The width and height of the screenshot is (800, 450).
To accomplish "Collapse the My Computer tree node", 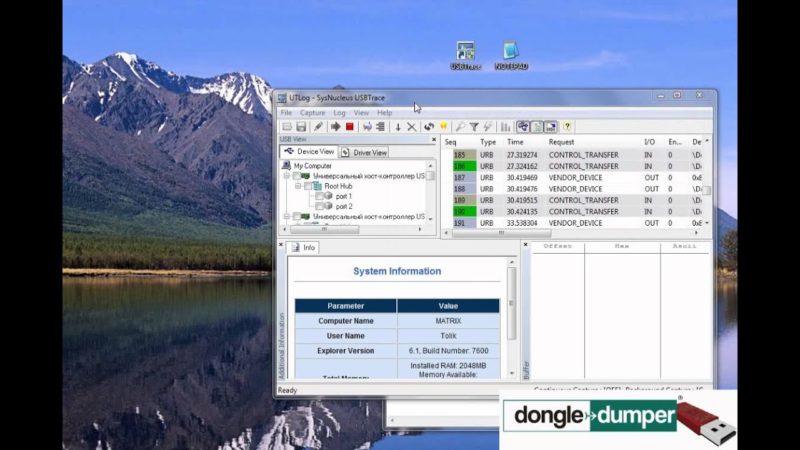I will 286,166.
